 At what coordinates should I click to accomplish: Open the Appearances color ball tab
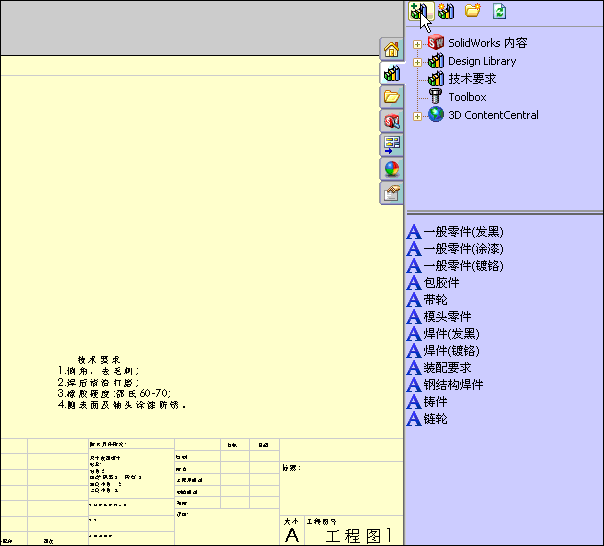(x=391, y=169)
